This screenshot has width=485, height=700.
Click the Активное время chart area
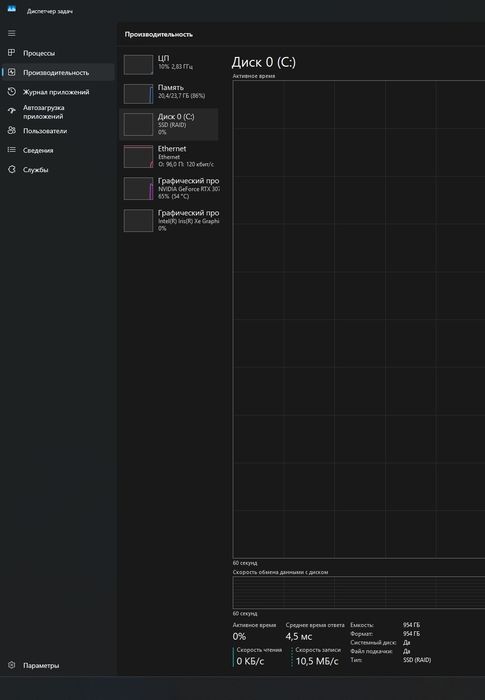click(359, 319)
